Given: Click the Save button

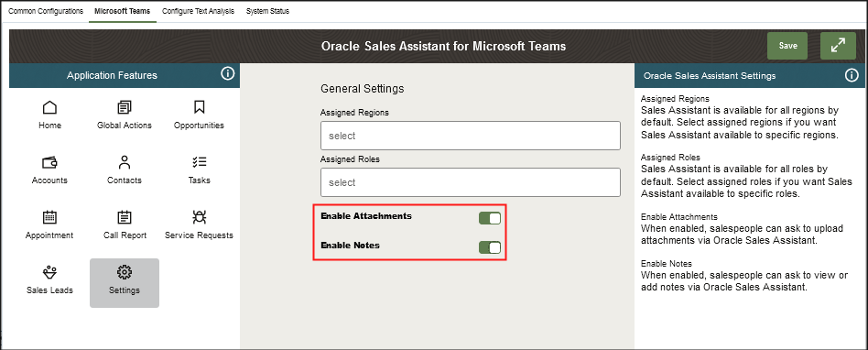Looking at the screenshot, I should click(x=787, y=46).
